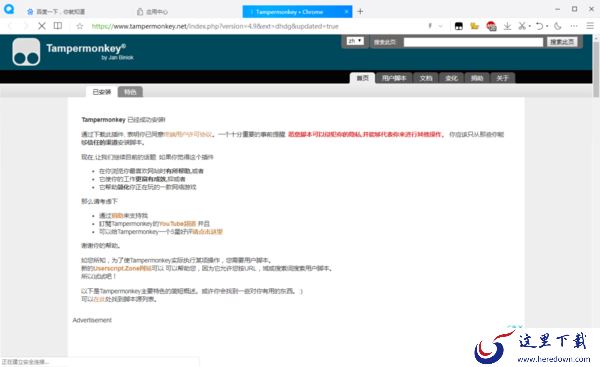Image resolution: width=600 pixels, height=367 pixels.
Task: Click the 请点击这里 rating link
Action: point(207,232)
